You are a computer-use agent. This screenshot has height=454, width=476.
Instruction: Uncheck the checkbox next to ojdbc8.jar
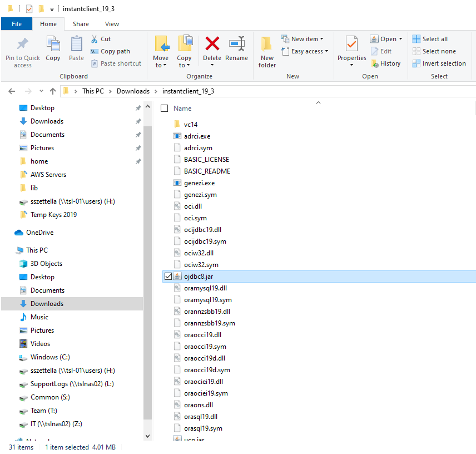tap(168, 276)
